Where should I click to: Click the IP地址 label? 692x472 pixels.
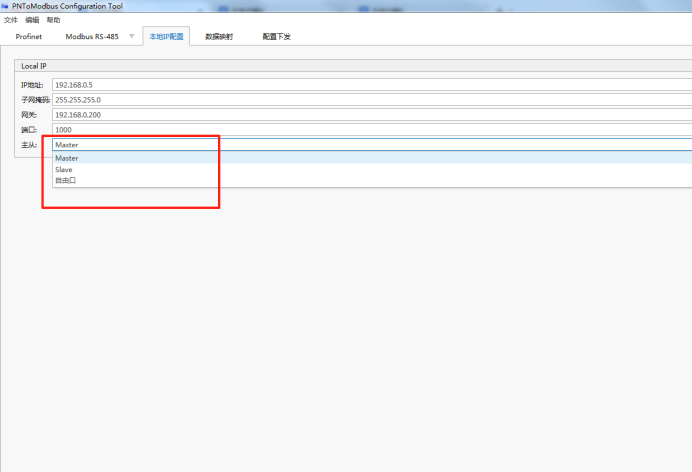click(x=32, y=85)
